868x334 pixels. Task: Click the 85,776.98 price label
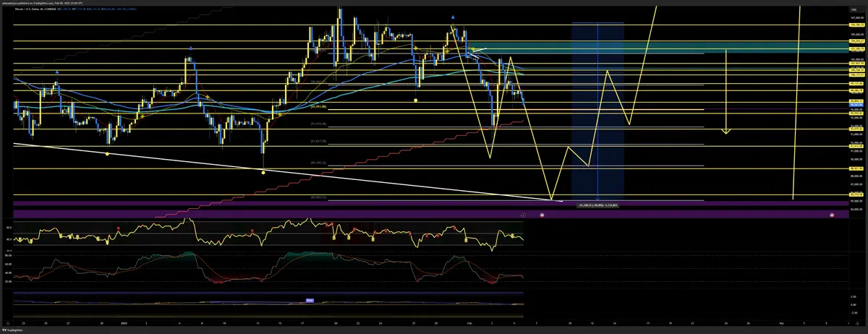tap(857, 194)
